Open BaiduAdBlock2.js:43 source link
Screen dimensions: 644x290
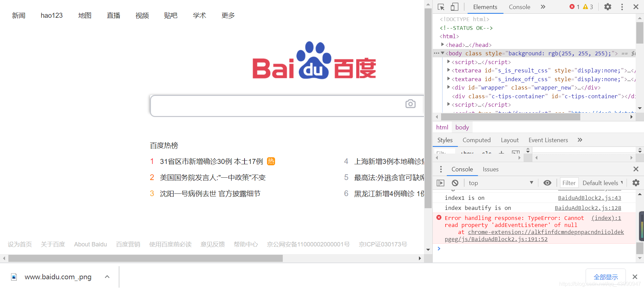(589, 198)
